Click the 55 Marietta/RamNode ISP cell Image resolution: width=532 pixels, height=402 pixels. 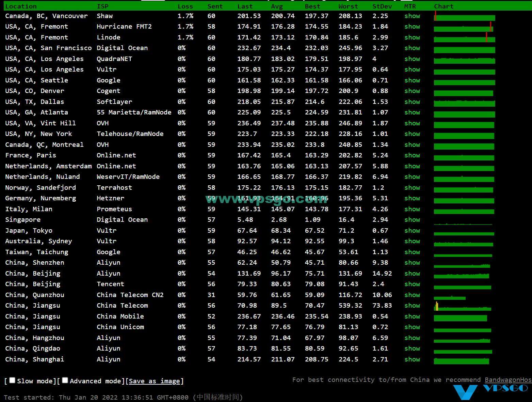click(x=134, y=112)
